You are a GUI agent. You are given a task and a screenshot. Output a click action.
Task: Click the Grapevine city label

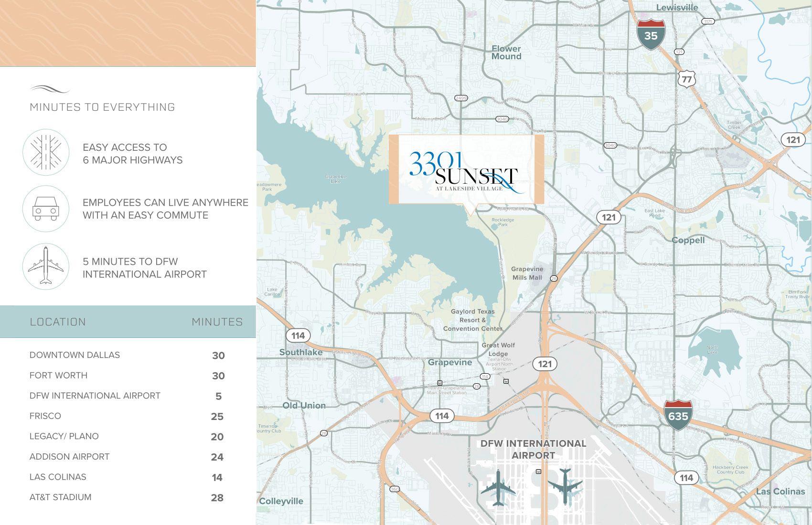[x=450, y=362]
